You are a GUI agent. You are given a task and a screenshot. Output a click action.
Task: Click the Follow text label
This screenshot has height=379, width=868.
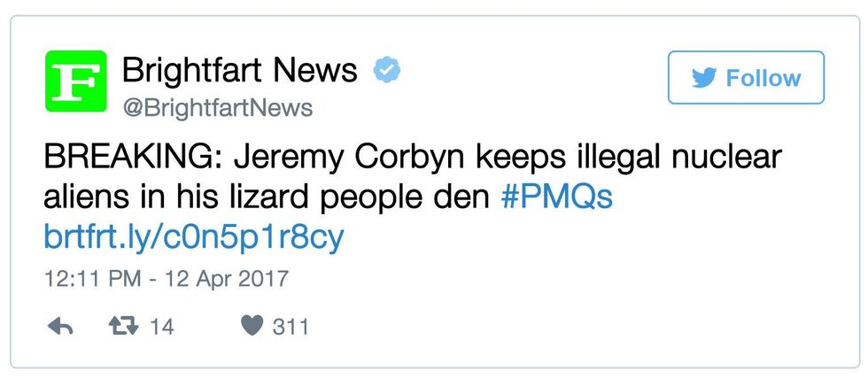click(x=763, y=78)
